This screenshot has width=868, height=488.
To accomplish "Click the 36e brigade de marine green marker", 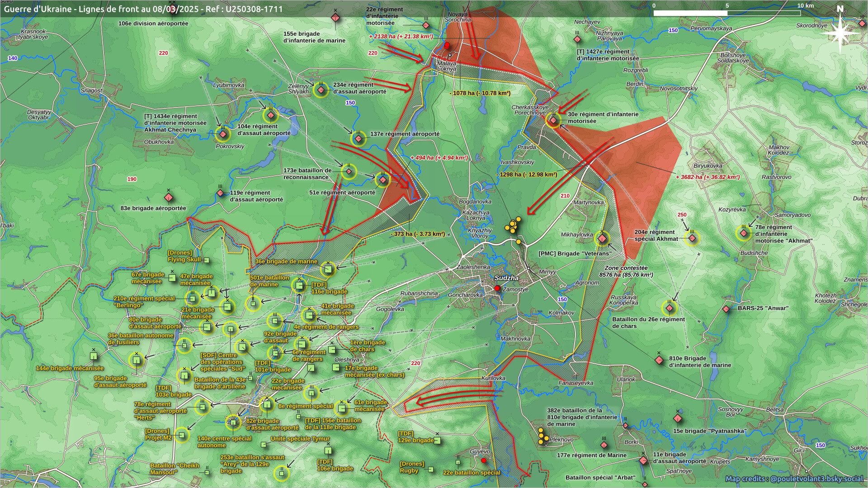I will tap(328, 270).
